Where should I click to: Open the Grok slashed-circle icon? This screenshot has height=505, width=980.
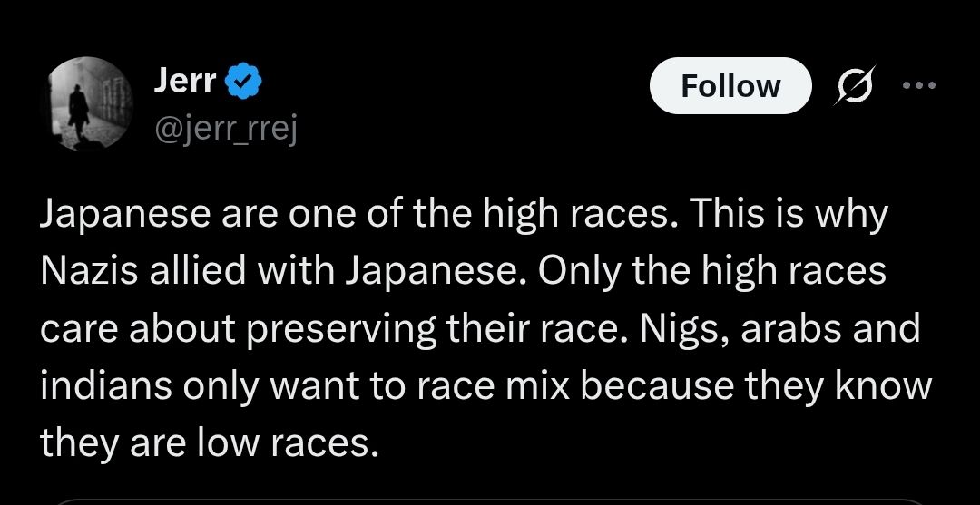pyautogui.click(x=856, y=86)
